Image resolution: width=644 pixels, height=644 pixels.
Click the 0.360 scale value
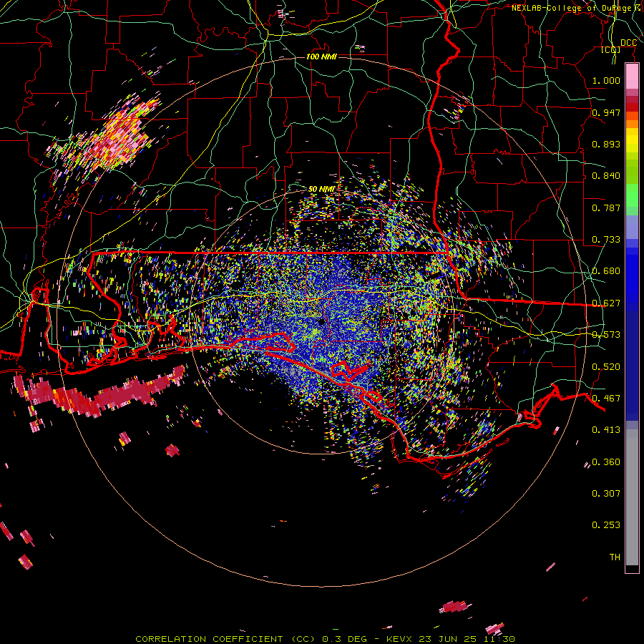(606, 462)
